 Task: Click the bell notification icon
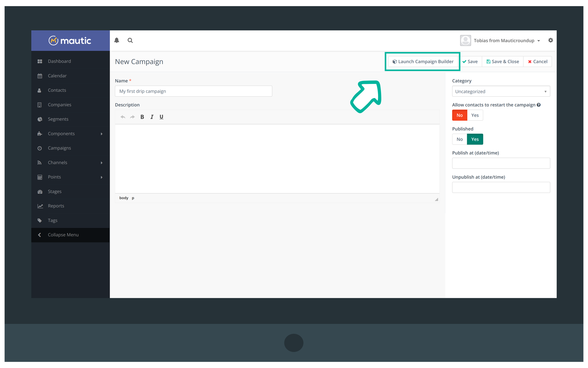tap(117, 40)
